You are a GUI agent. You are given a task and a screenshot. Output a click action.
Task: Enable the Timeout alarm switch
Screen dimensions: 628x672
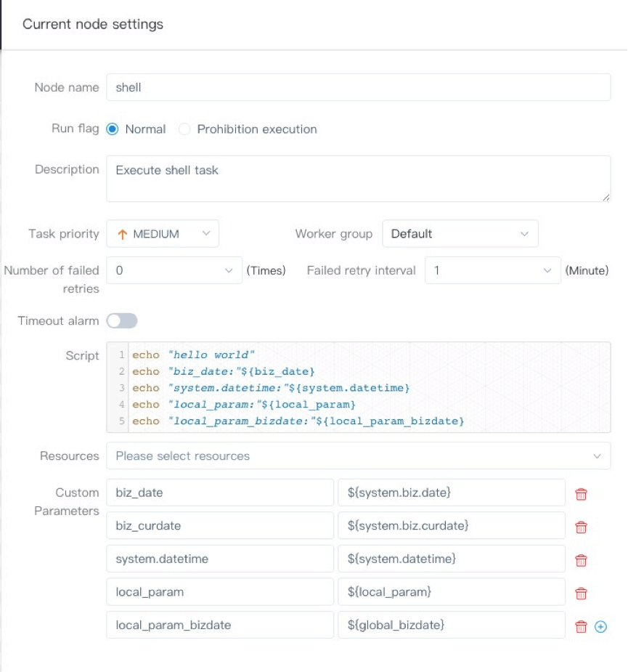(x=121, y=320)
